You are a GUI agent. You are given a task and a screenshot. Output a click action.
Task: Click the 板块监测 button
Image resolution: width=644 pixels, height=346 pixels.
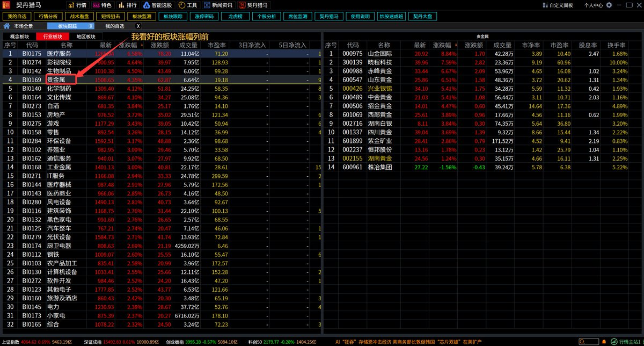(x=142, y=16)
